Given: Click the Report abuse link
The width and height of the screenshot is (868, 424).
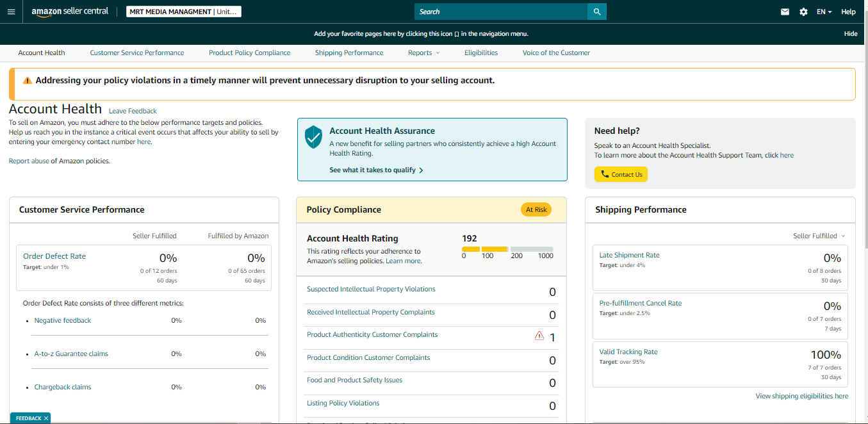Looking at the screenshot, I should click(29, 161).
